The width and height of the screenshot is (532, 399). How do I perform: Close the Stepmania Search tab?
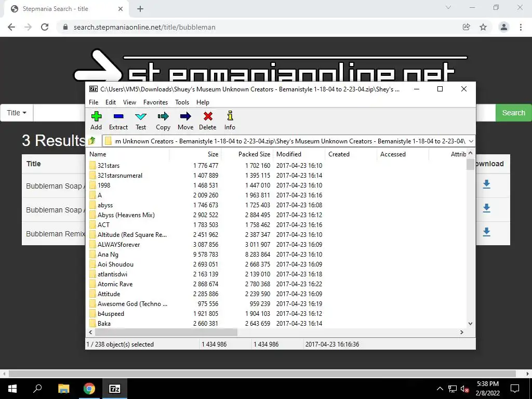point(121,9)
